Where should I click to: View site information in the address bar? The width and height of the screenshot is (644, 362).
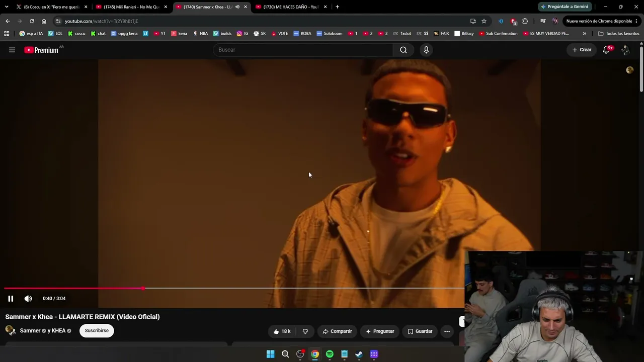[x=58, y=21]
